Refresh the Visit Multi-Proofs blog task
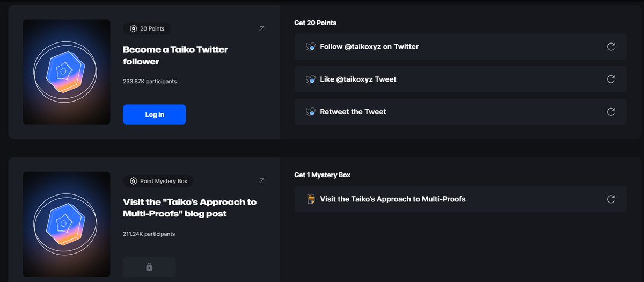This screenshot has width=644, height=282. pos(611,199)
